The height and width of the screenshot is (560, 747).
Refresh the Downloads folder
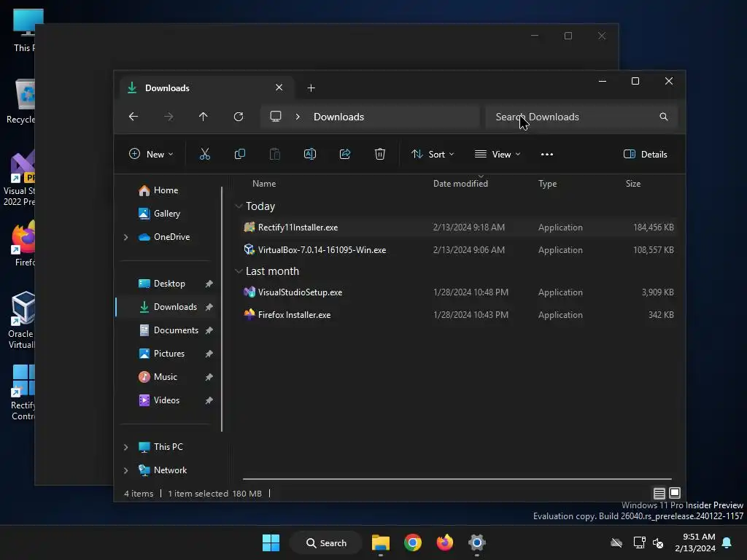[x=239, y=117]
